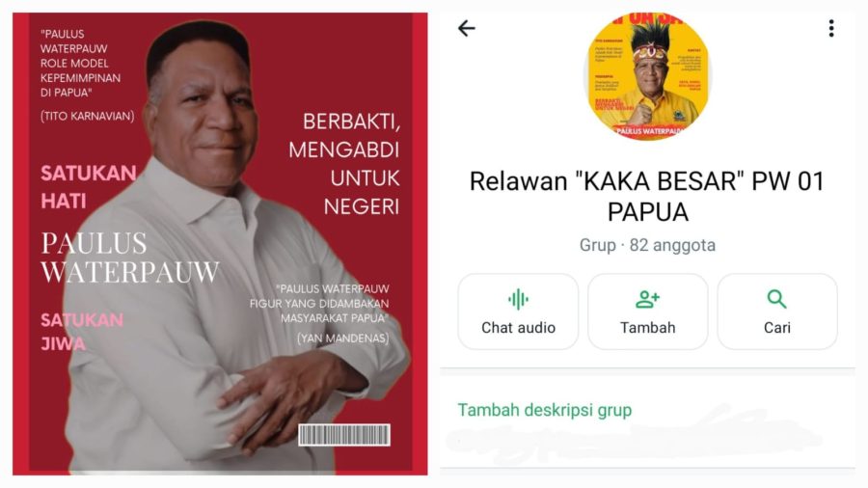Tap the add-person icon above Tambah
868x488 pixels.
pyautogui.click(x=648, y=299)
